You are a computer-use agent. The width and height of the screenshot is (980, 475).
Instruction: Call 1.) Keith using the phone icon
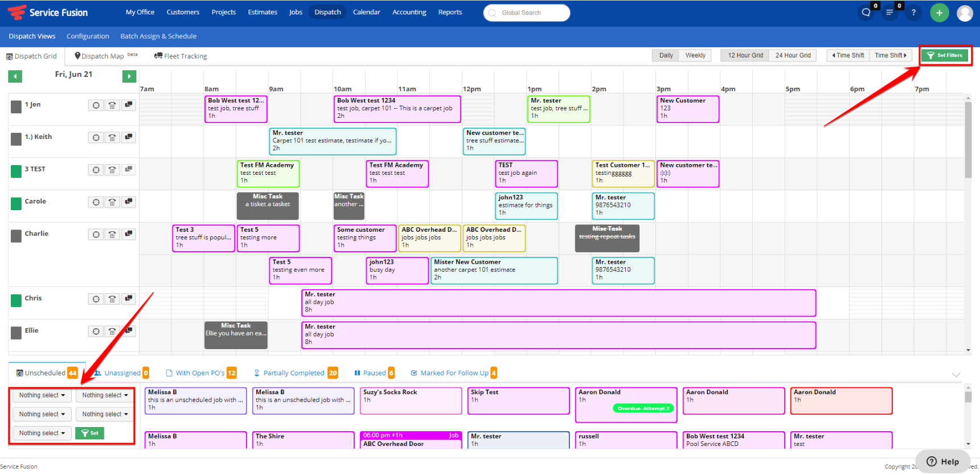(112, 137)
